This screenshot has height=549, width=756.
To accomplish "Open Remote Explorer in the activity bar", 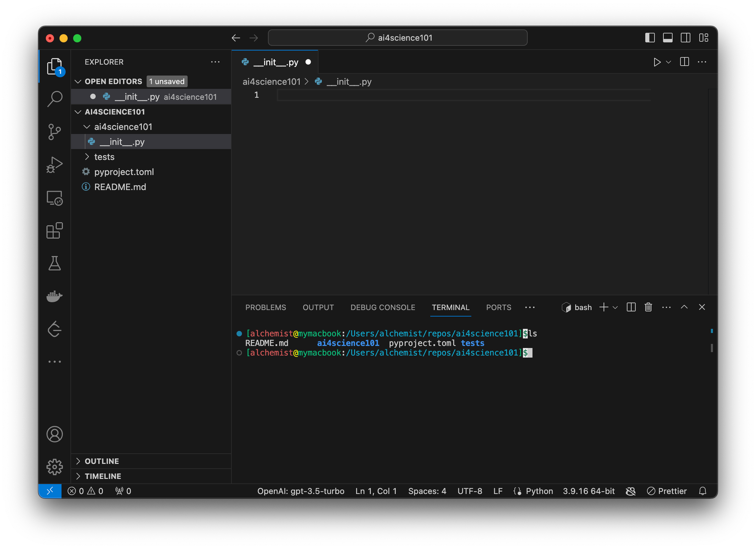I will pos(55,198).
